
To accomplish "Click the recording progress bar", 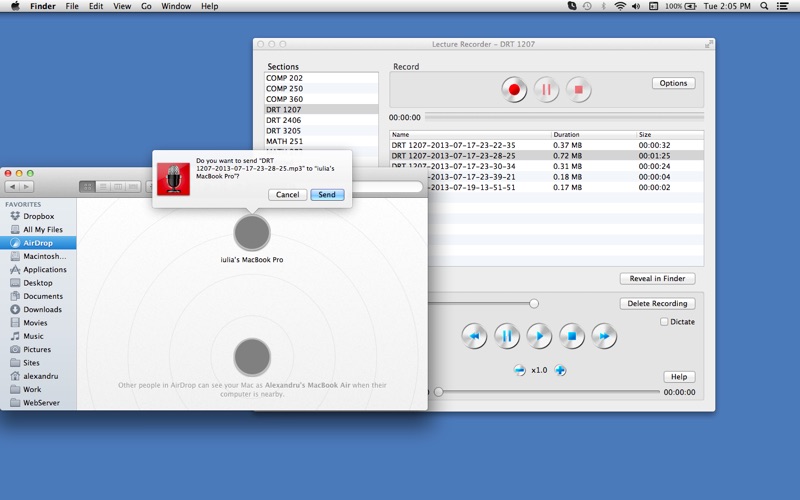I will pyautogui.click(x=564, y=117).
